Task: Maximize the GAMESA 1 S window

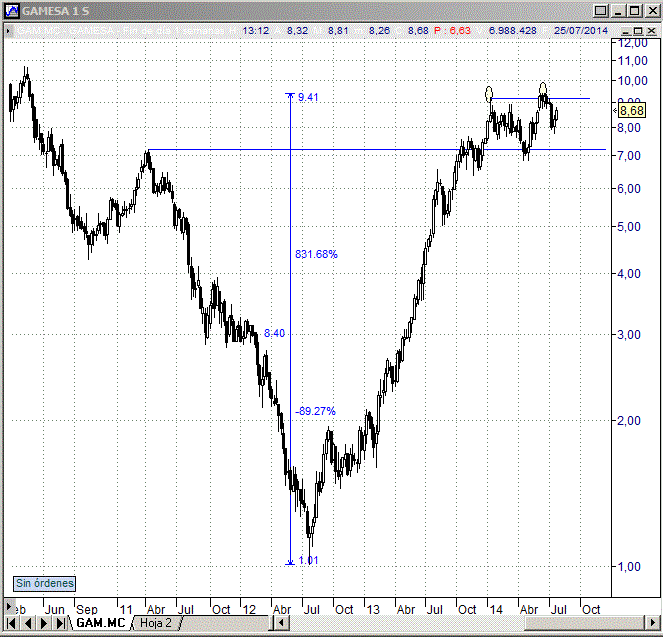Action: click(x=635, y=11)
